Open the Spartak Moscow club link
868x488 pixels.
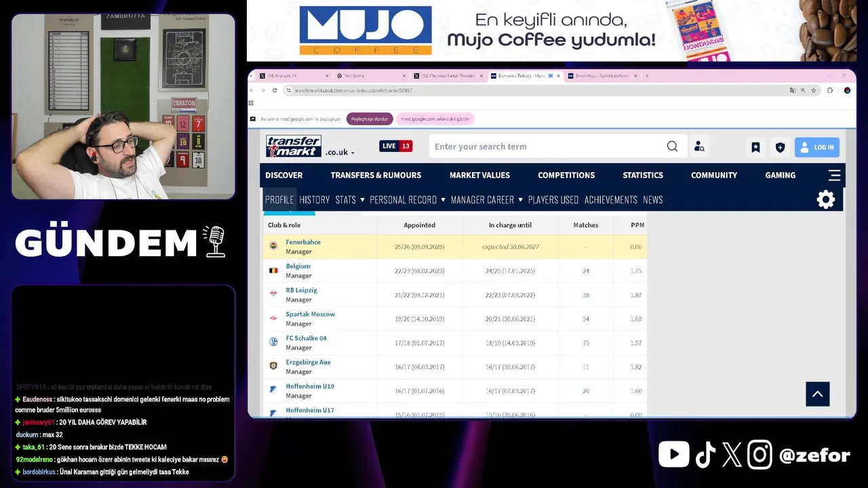311,314
